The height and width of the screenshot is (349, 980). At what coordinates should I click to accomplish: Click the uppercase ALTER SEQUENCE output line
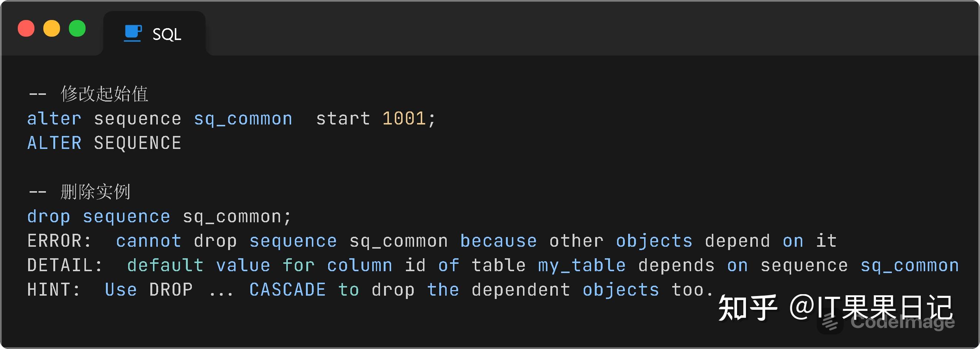(104, 143)
